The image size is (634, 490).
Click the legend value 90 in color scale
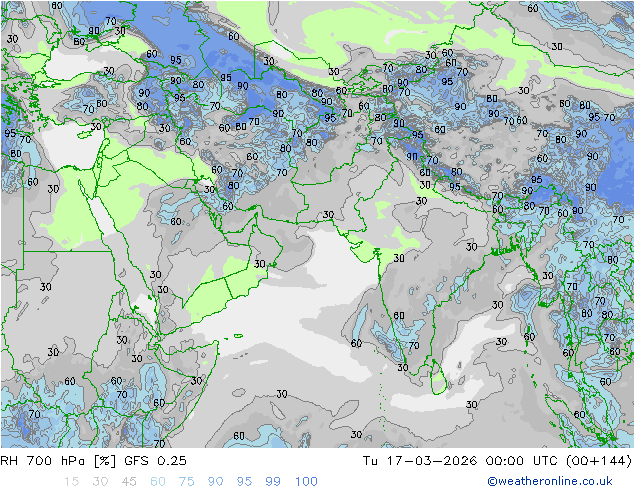coord(215,482)
